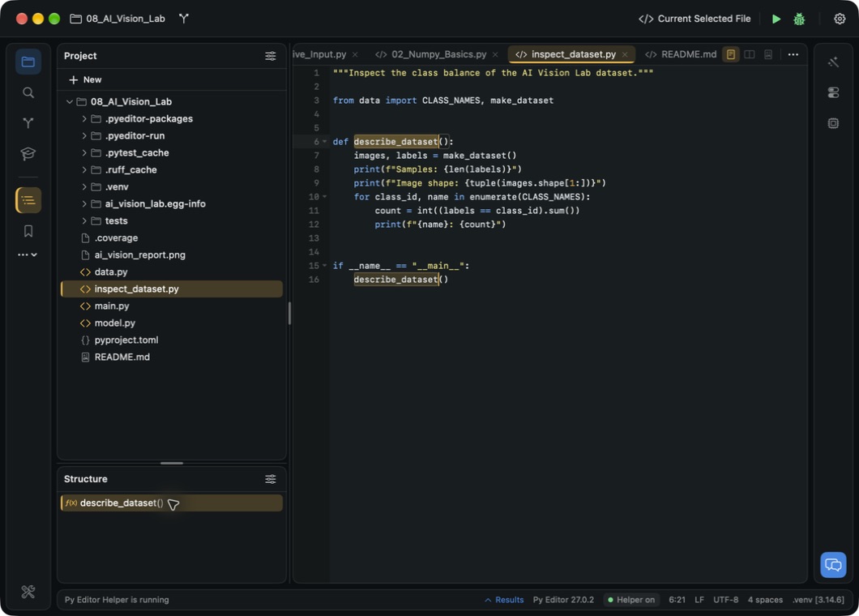Expand the ai_vision_lab.egg-info folder
The image size is (859, 616).
tap(83, 204)
